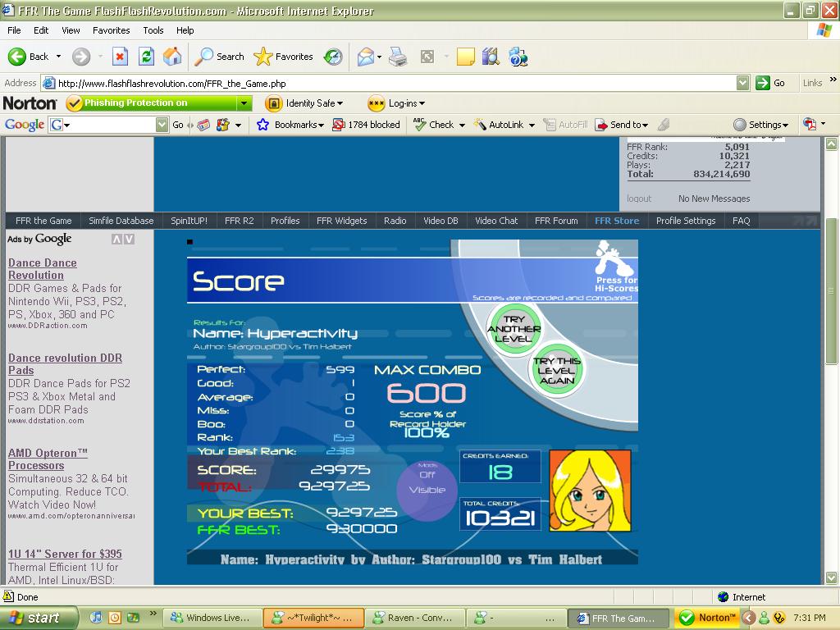Click the Print toolbar icon
This screenshot has width=840, height=630.
tap(398, 57)
